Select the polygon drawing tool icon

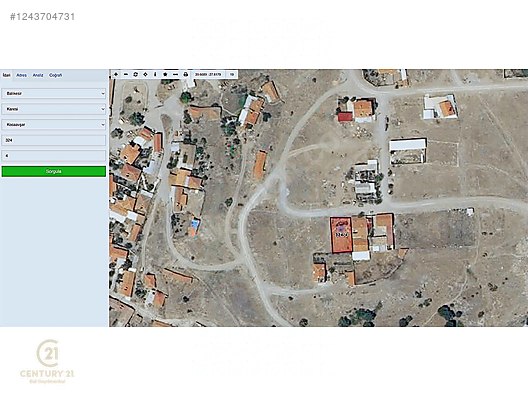pyautogui.click(x=165, y=74)
